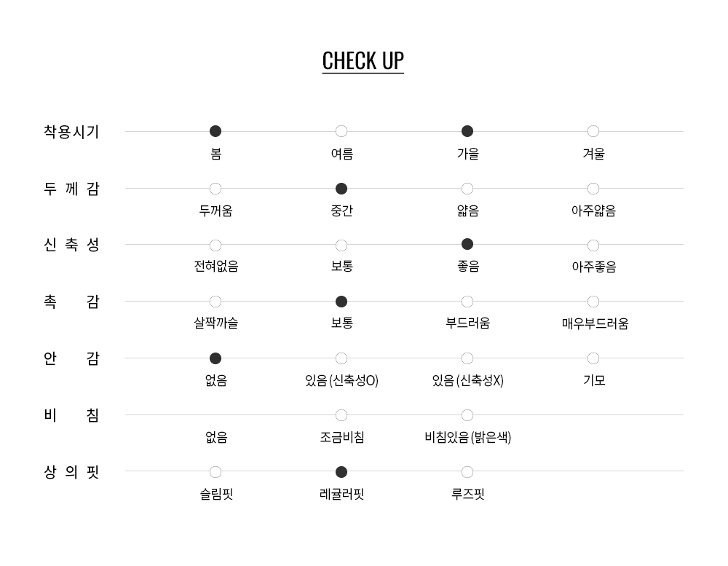Select 슬림핏 fit option
The image size is (728, 566).
(215, 472)
